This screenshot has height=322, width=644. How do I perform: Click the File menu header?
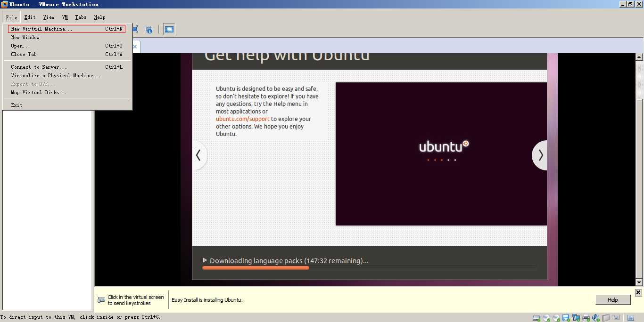(x=12, y=17)
